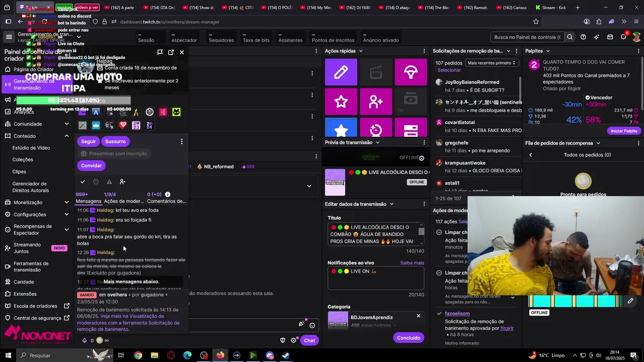This screenshot has height=362, width=644.
Task: Click Iniciar Palpite button
Action: 623,131
